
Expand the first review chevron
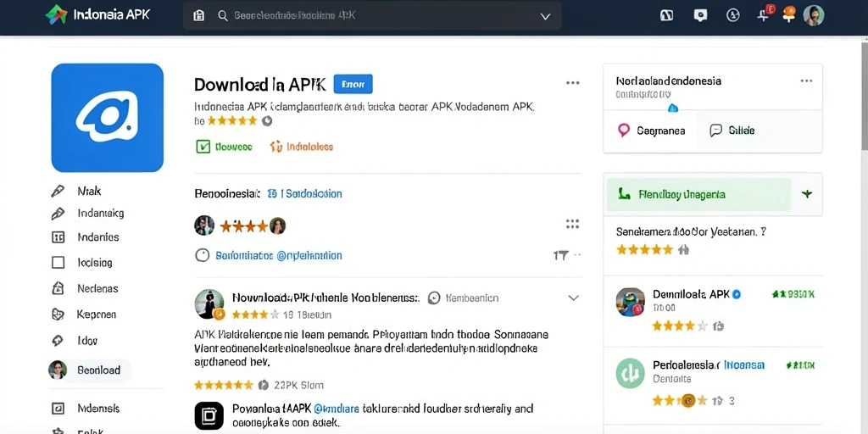tap(574, 298)
